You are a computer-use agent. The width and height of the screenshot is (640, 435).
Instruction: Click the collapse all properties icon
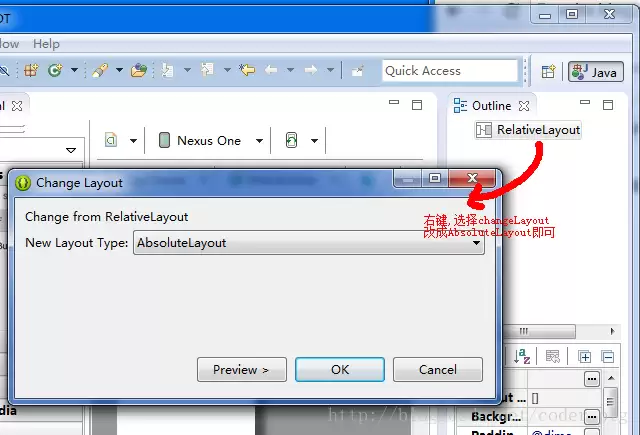607,357
